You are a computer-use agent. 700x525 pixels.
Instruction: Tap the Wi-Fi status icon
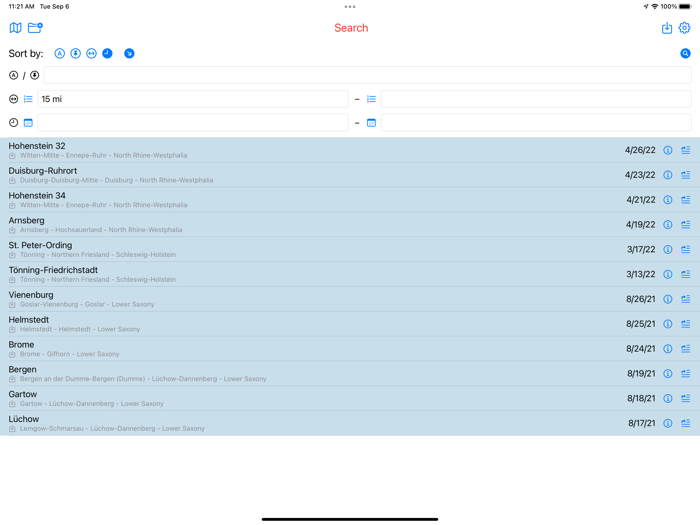point(655,6)
